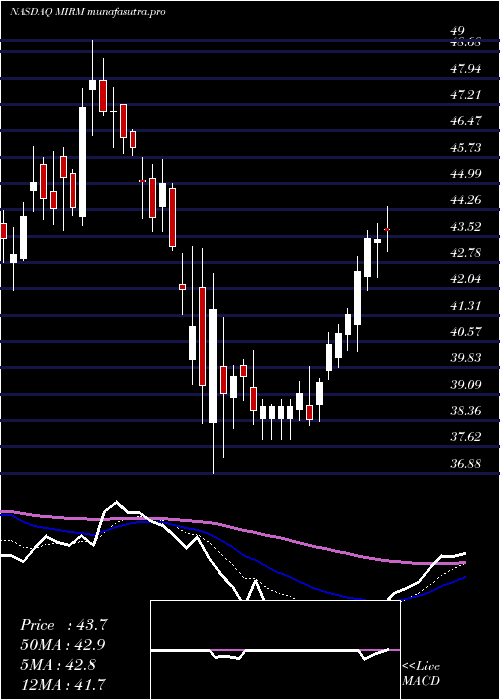500x700 pixels.
Task: Click the latest red candlestick near 43.52
Action: [388, 229]
